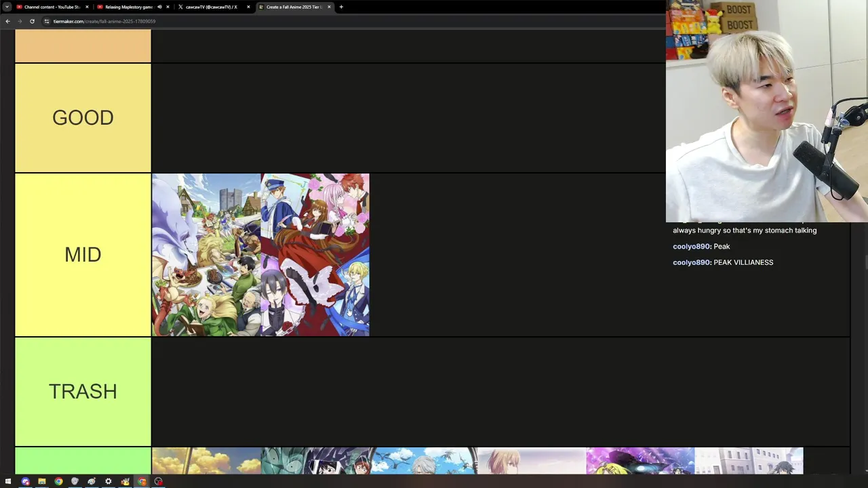The height and width of the screenshot is (488, 868).
Task: Open the Paint palette taskbar icon
Action: pyautogui.click(x=92, y=482)
